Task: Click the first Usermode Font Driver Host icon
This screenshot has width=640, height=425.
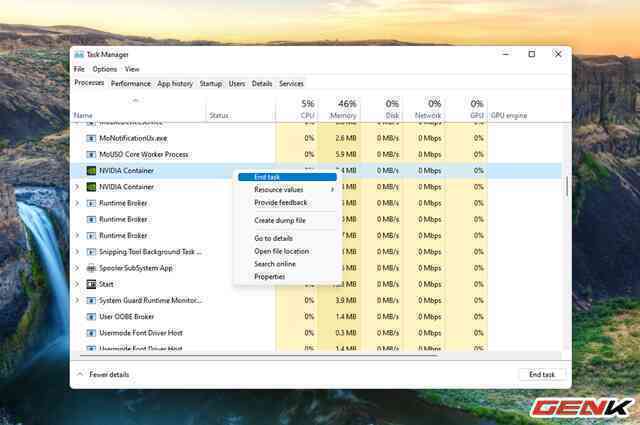Action: (x=91, y=333)
